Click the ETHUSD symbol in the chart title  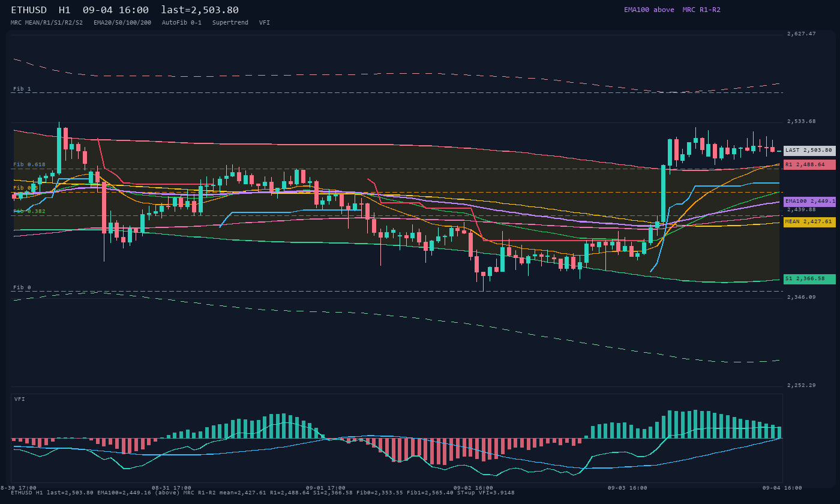click(x=31, y=10)
